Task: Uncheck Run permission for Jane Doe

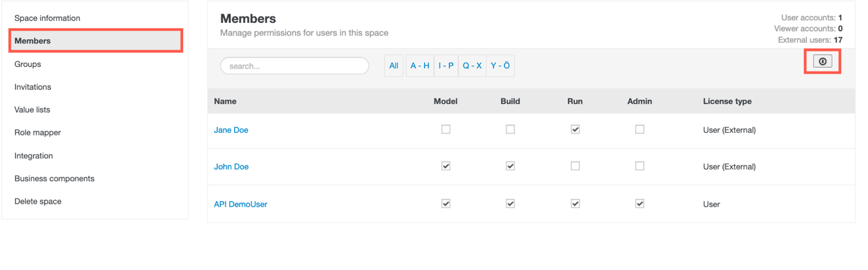Action: pyautogui.click(x=575, y=129)
